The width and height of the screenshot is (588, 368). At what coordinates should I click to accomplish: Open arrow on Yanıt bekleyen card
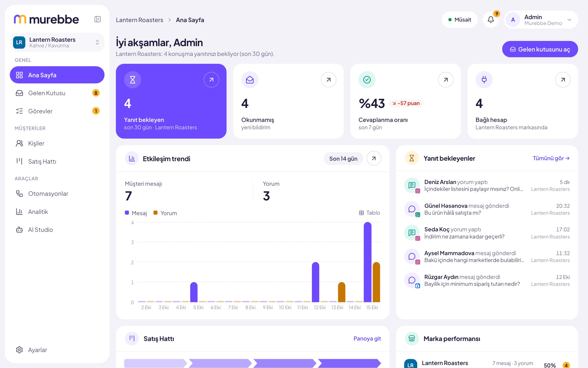click(x=211, y=80)
